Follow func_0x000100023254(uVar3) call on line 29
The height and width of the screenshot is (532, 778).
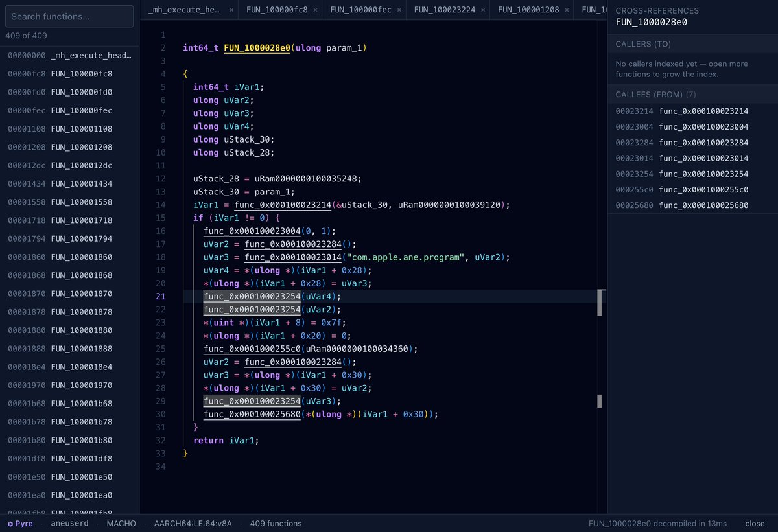pos(253,401)
